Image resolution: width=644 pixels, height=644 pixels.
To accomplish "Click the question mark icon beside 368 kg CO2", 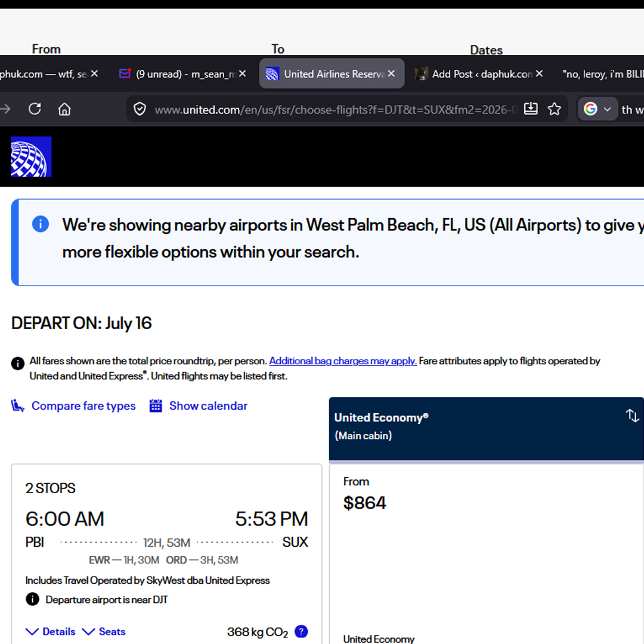I will coord(301,631).
